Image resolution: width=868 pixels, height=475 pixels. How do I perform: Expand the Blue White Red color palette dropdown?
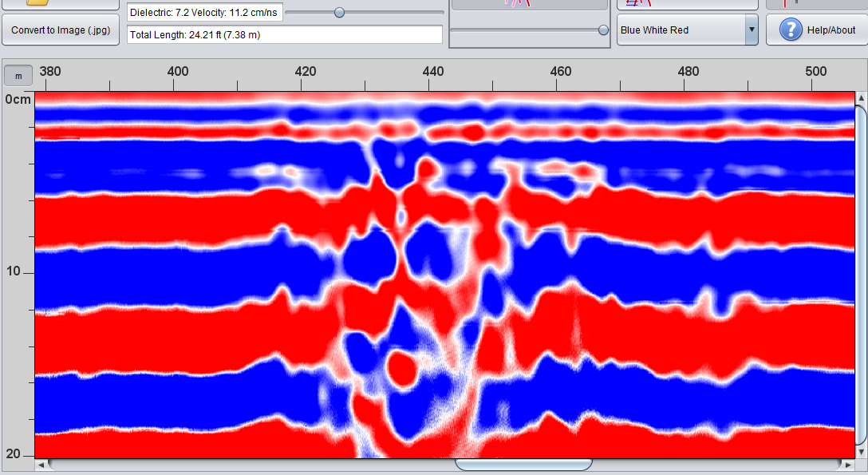(752, 30)
